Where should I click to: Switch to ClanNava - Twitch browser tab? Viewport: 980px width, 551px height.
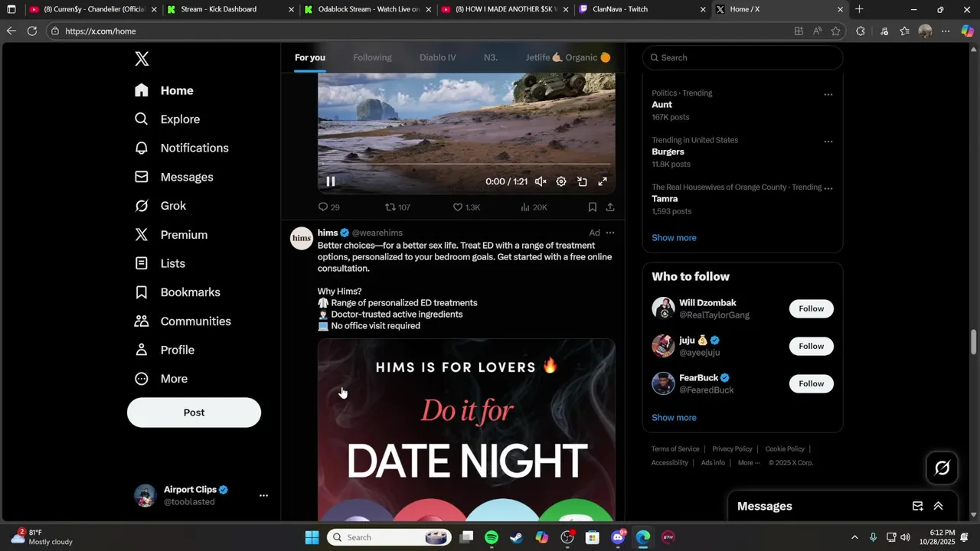[x=642, y=9]
